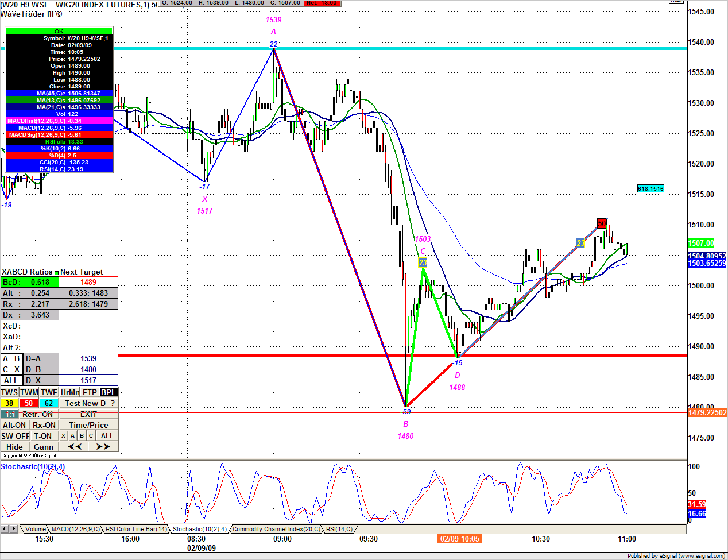Image resolution: width=728 pixels, height=560 pixels.
Task: Toggle the Alt-ON setting
Action: click(14, 425)
